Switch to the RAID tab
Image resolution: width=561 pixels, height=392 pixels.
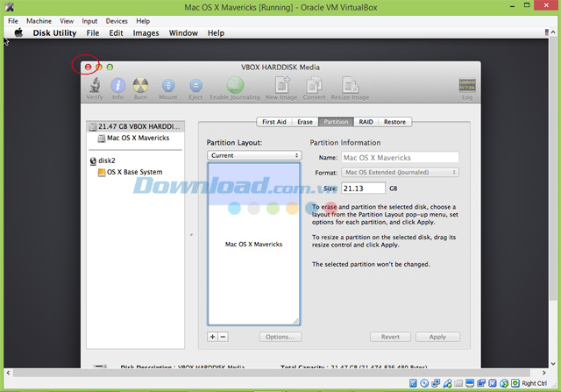point(366,122)
